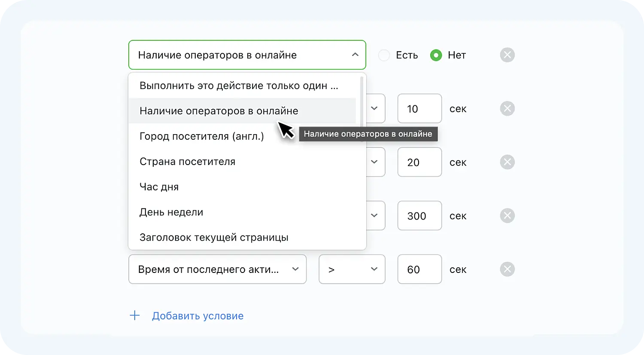Image resolution: width=644 pixels, height=355 pixels.
Task: Select the 'Есть' radio button
Action: [384, 55]
